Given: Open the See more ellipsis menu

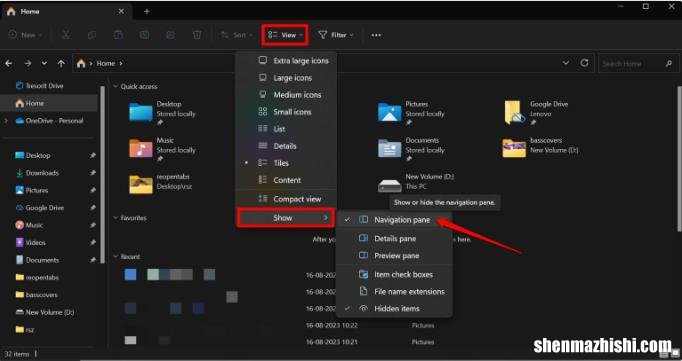Looking at the screenshot, I should pos(376,35).
